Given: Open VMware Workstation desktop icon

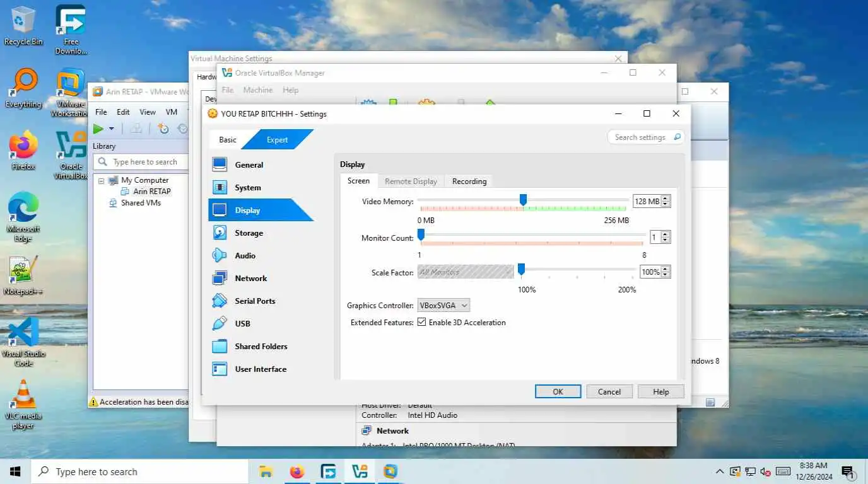Looking at the screenshot, I should click(x=71, y=93).
